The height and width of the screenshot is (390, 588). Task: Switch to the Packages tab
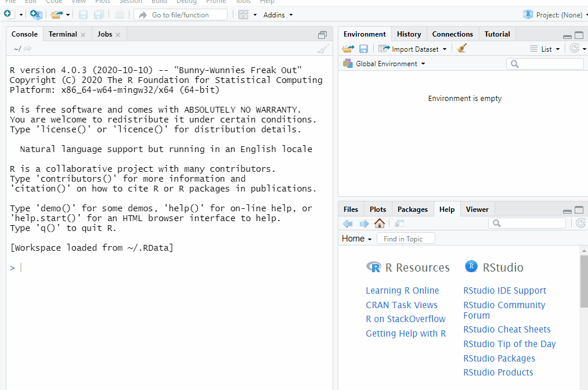pyautogui.click(x=413, y=210)
